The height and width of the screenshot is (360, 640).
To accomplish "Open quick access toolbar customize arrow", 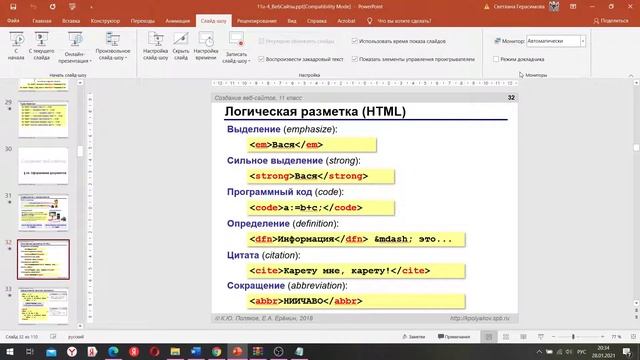I will [x=91, y=7].
